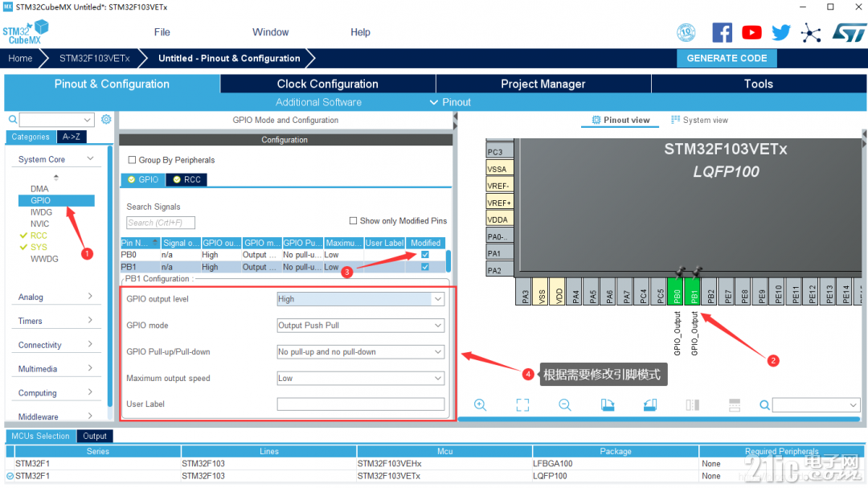Toggle the Modified checkbox for PB0
The width and height of the screenshot is (868, 488).
[425, 255]
